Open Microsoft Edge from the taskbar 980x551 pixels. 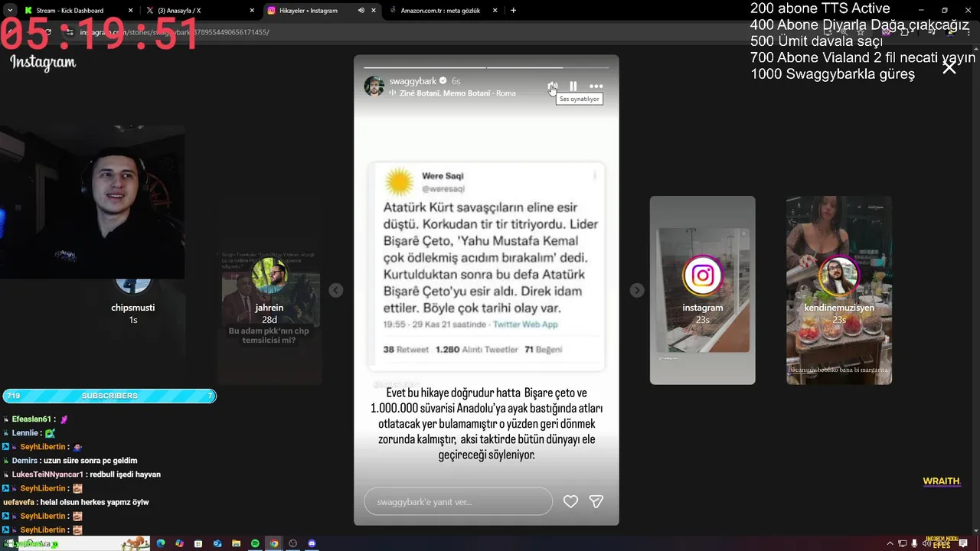[x=161, y=543]
